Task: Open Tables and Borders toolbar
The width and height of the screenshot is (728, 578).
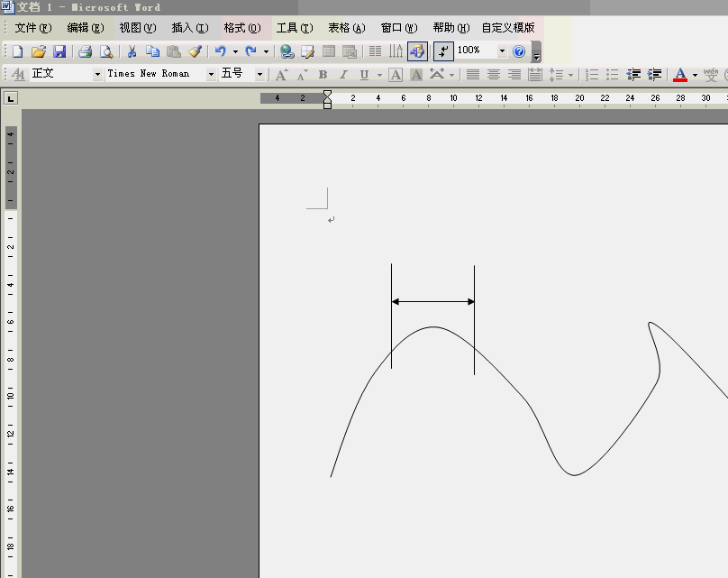Action: tap(308, 51)
